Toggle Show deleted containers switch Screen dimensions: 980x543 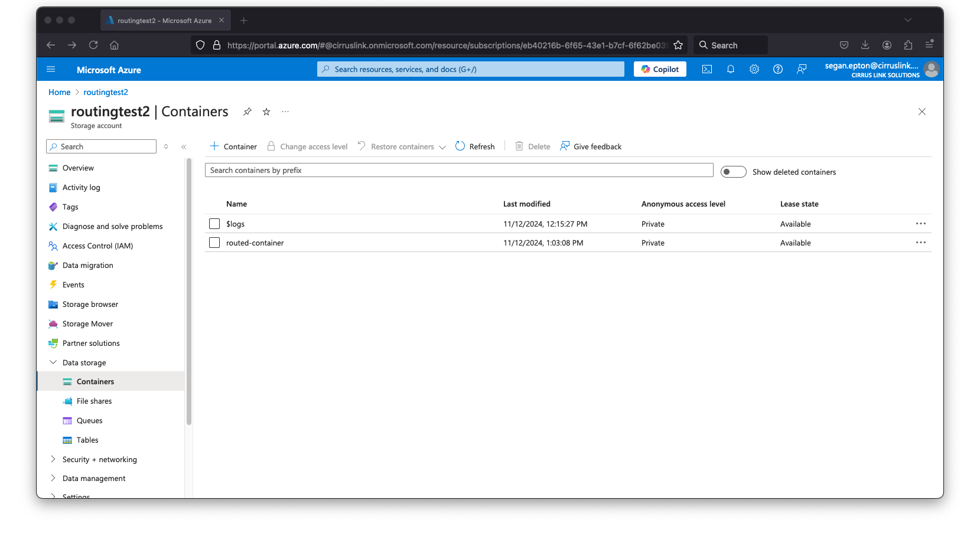coord(733,172)
